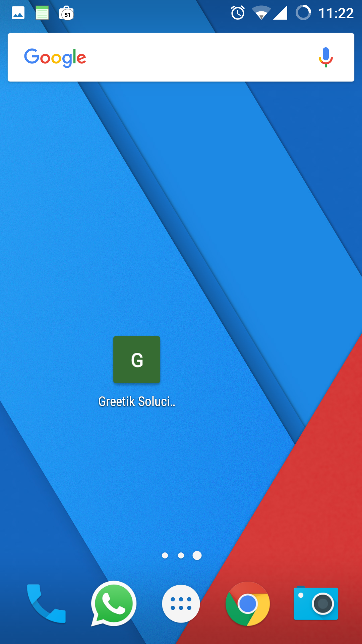Tap the mobile signal strength icon
This screenshot has height=644, width=362.
[280, 13]
